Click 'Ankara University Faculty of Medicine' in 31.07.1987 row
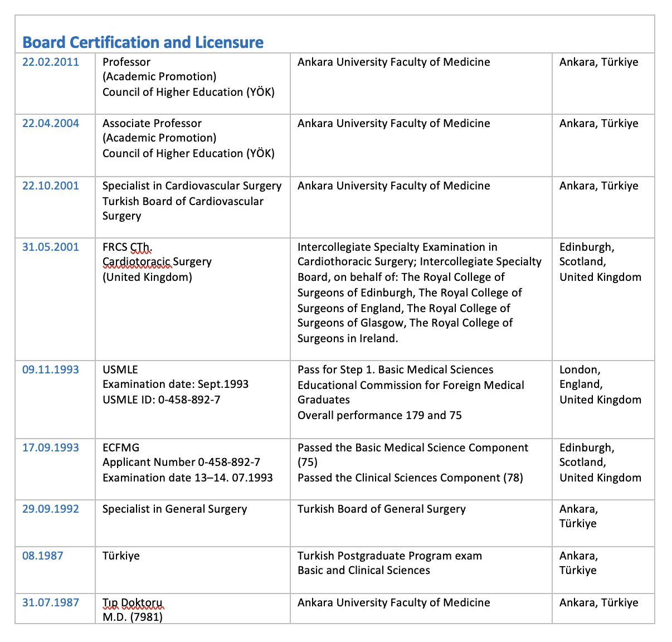Image resolution: width=672 pixels, height=642 pixels. pos(394,602)
